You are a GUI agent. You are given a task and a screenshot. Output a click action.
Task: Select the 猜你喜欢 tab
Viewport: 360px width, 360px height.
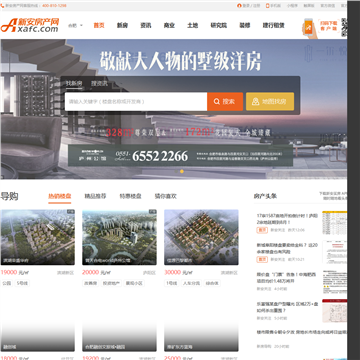pos(165,196)
